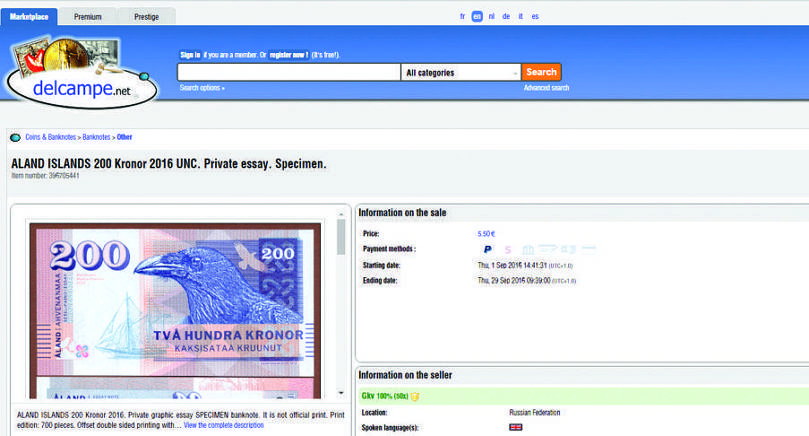
Task: Open Advanced search
Action: pos(546,88)
